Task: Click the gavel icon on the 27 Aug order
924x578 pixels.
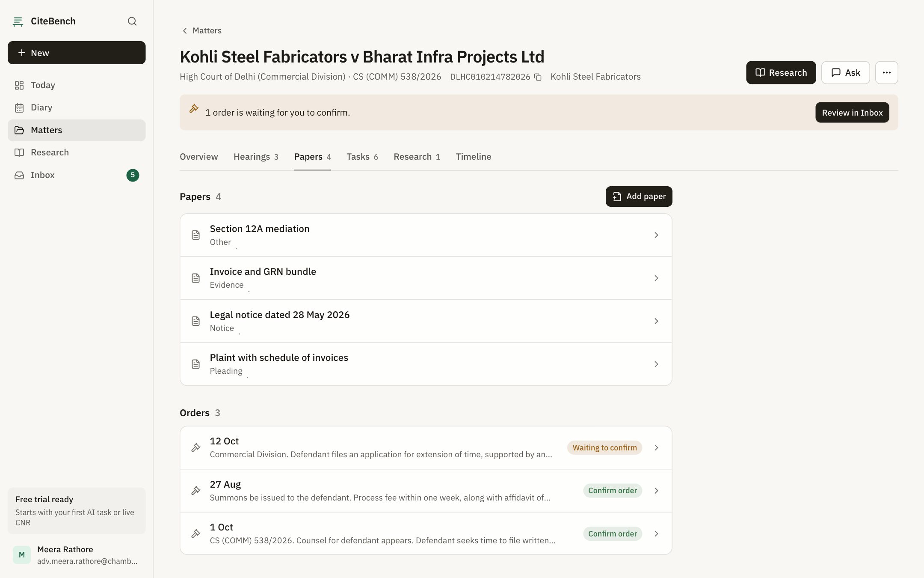Action: pos(196,491)
